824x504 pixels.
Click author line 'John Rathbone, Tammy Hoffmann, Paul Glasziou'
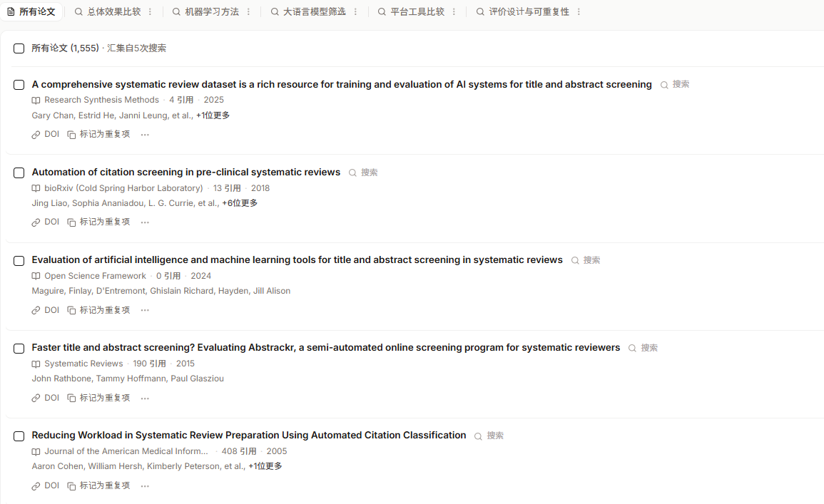(128, 379)
